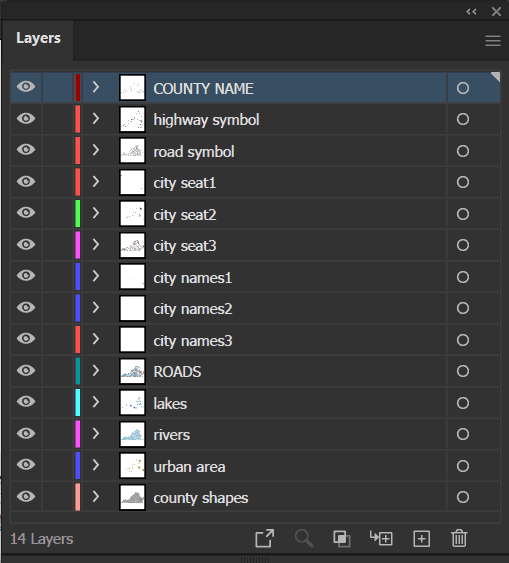Viewport: 509px width, 563px height.
Task: Expand the city seat2 layer
Action: 95,213
